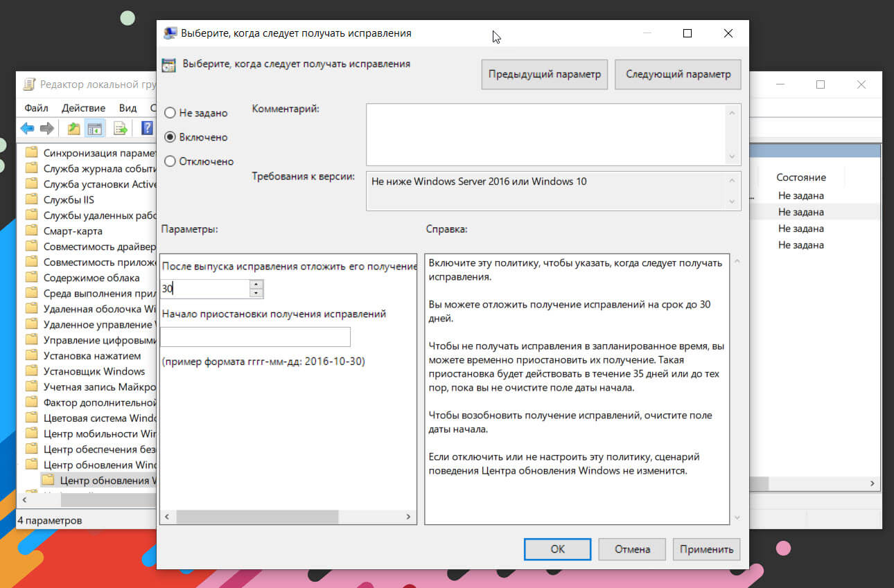Click the Отмена button
The image size is (894, 588).
tap(632, 549)
